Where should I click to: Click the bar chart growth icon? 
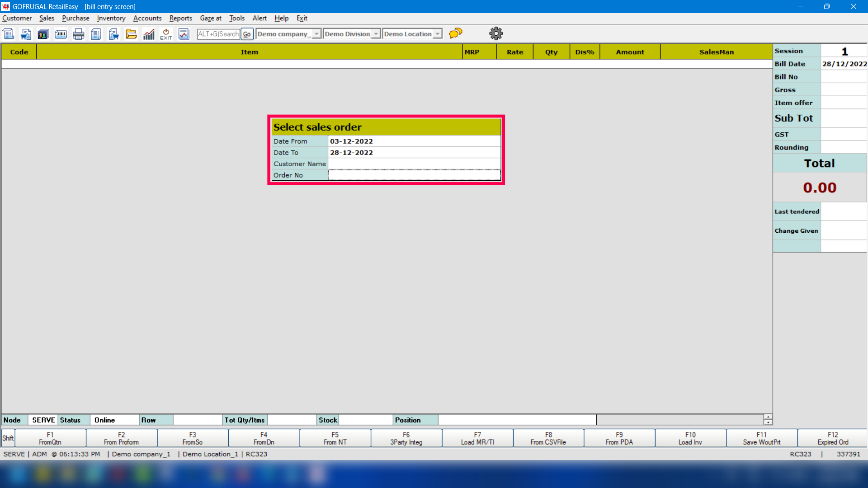149,34
